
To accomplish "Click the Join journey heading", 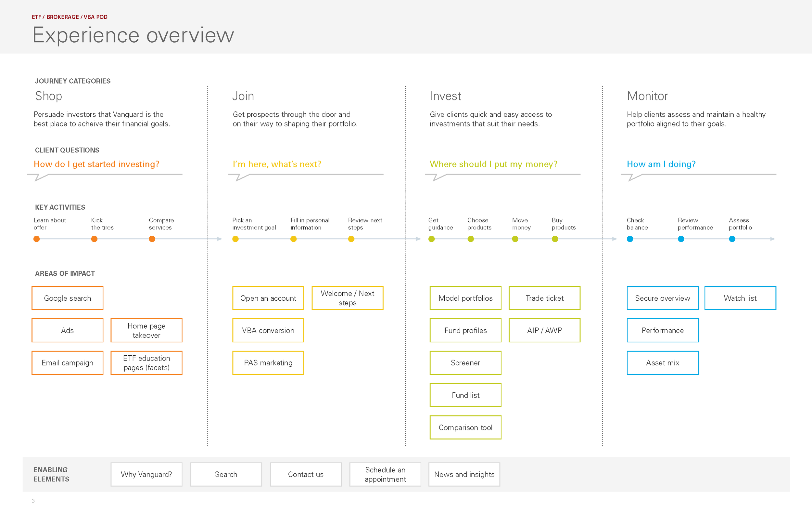I will 243,96.
